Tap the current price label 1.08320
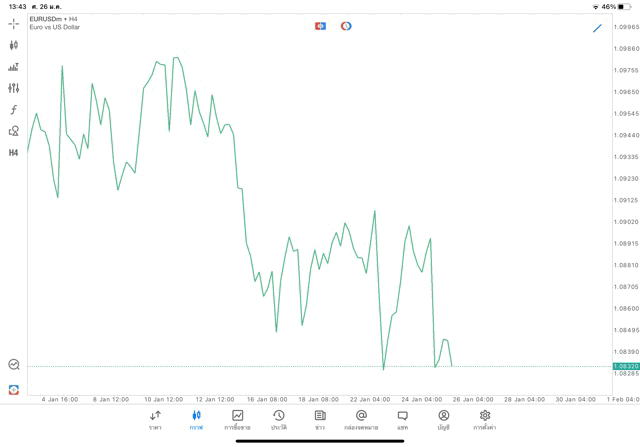640x447 pixels. (626, 367)
